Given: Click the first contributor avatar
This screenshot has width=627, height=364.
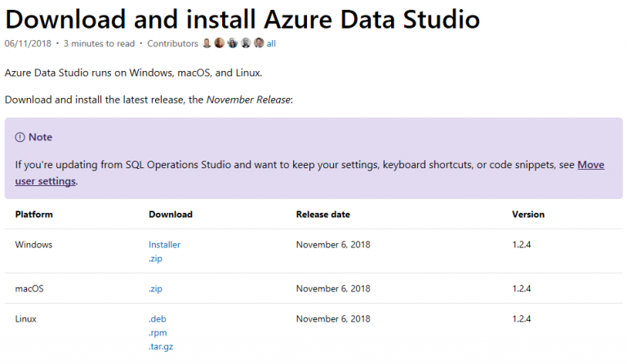Looking at the screenshot, I should point(207,43).
